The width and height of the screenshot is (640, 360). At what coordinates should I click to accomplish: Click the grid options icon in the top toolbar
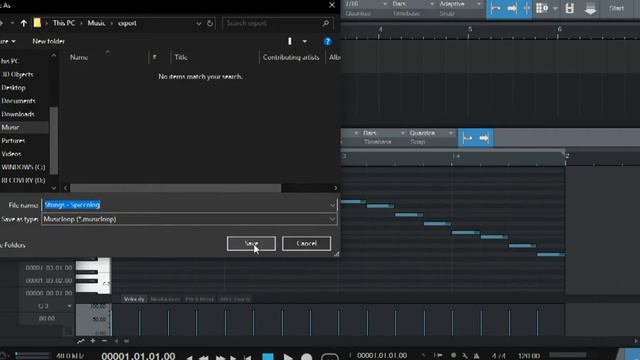(542, 8)
